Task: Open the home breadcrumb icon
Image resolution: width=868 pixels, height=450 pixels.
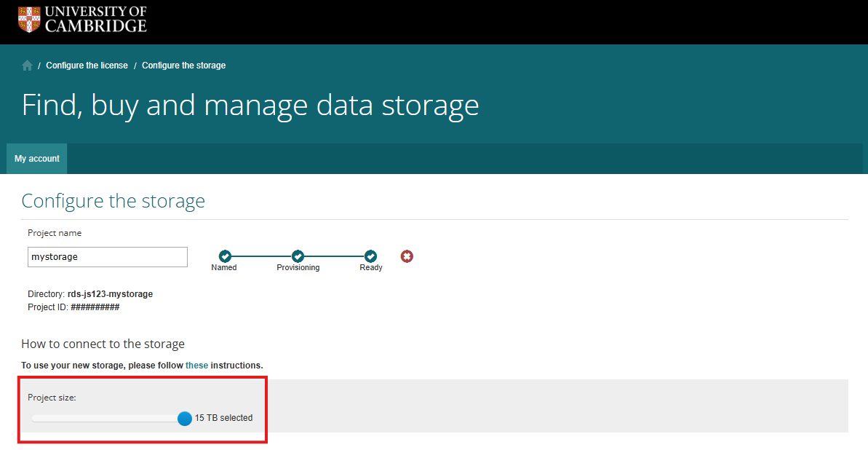Action: [27, 66]
